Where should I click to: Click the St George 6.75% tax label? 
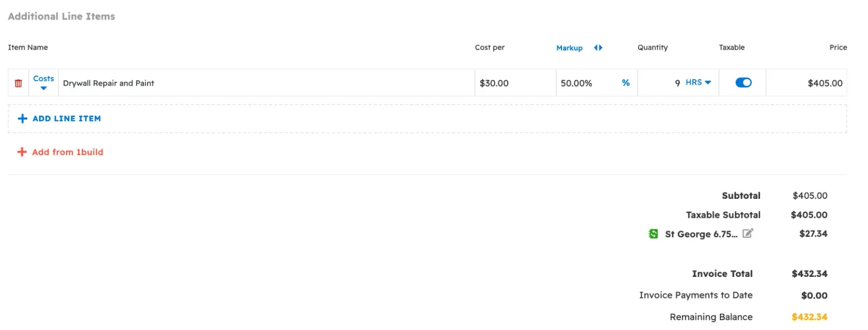tap(700, 234)
